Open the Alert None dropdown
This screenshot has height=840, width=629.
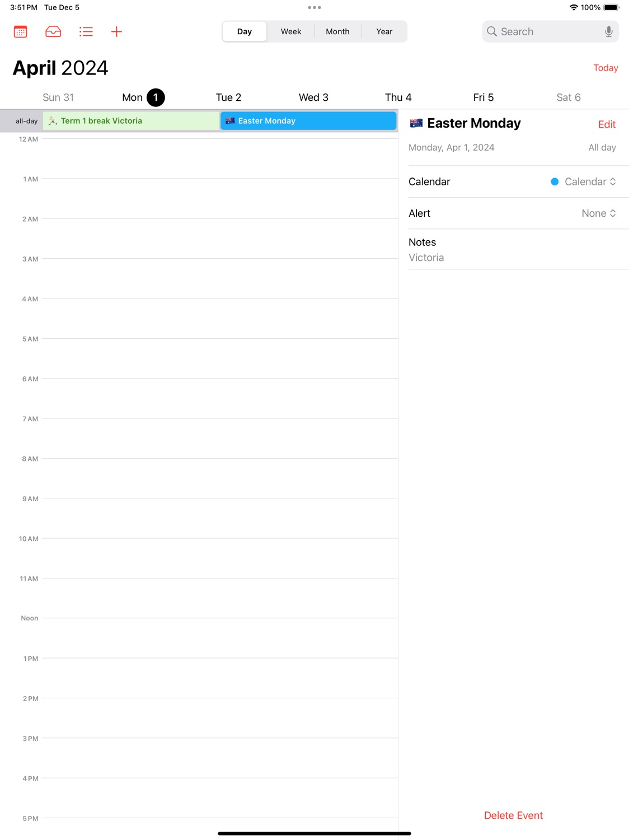[599, 213]
